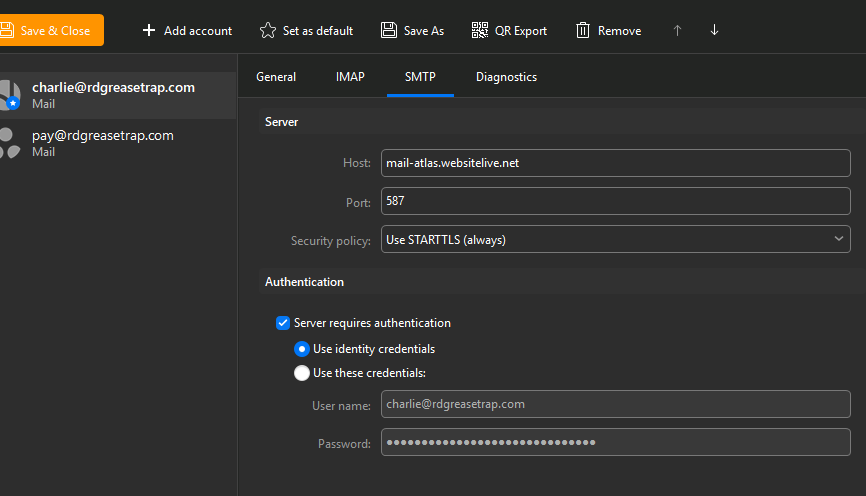
Task: Switch to the General tab
Action: [276, 77]
